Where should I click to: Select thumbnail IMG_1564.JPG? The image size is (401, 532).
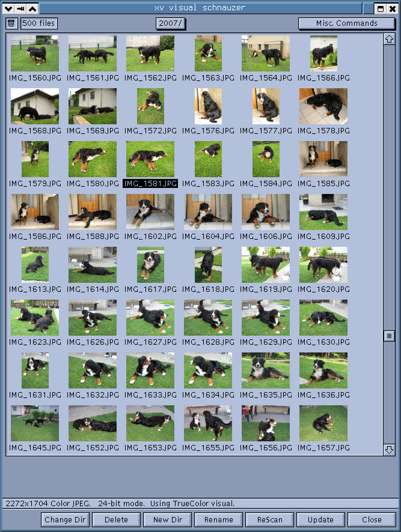point(266,53)
